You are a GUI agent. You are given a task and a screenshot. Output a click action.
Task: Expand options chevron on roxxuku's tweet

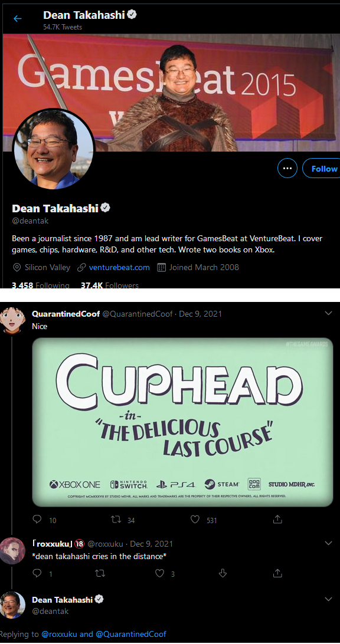coord(328,543)
